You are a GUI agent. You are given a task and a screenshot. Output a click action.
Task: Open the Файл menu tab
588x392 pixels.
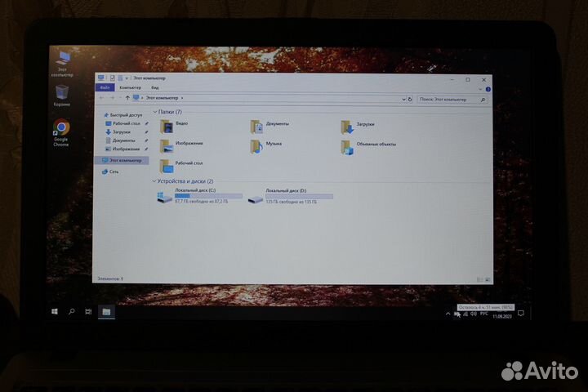click(105, 87)
